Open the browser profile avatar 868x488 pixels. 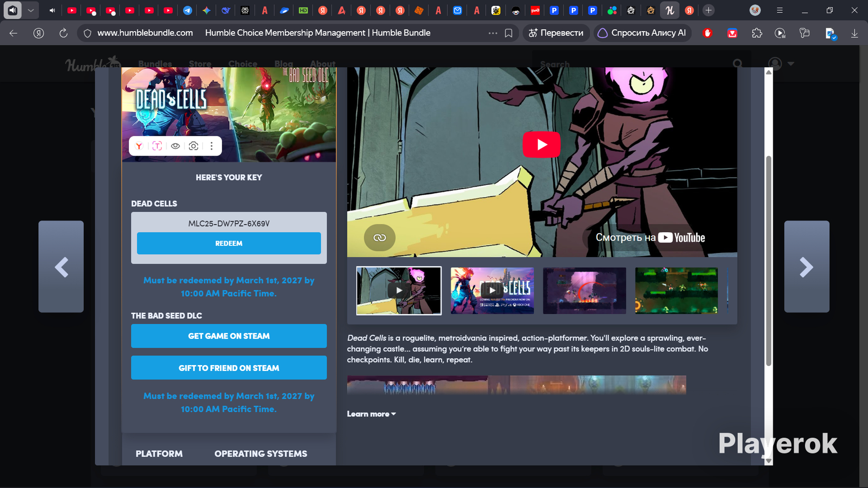point(755,10)
